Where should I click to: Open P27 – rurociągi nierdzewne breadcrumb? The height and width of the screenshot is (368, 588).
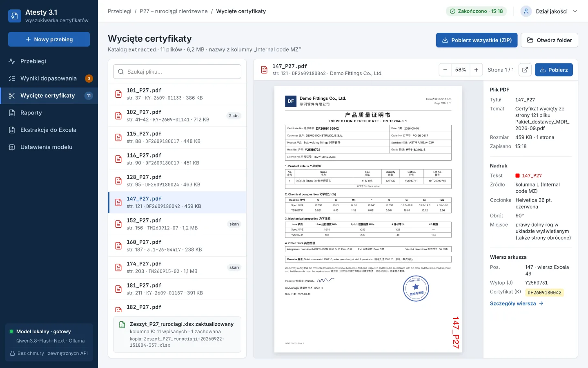174,11
